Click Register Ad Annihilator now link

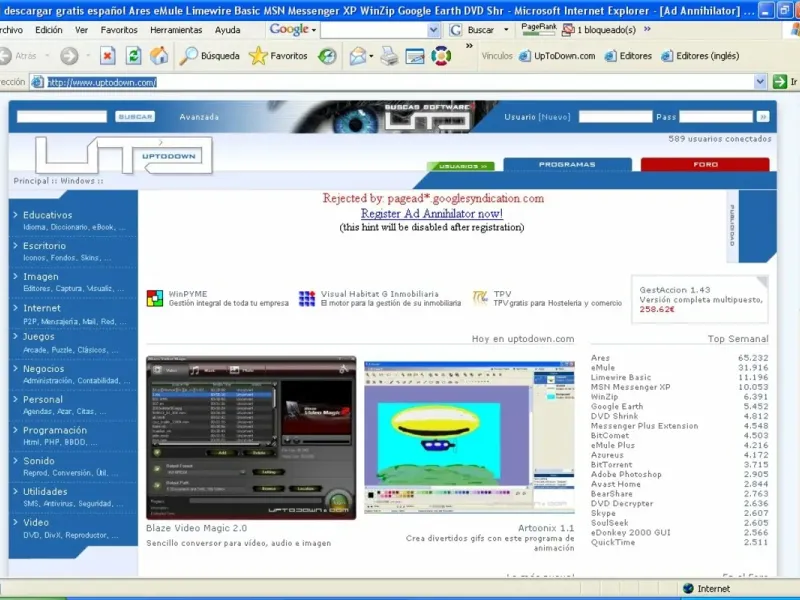coord(432,213)
